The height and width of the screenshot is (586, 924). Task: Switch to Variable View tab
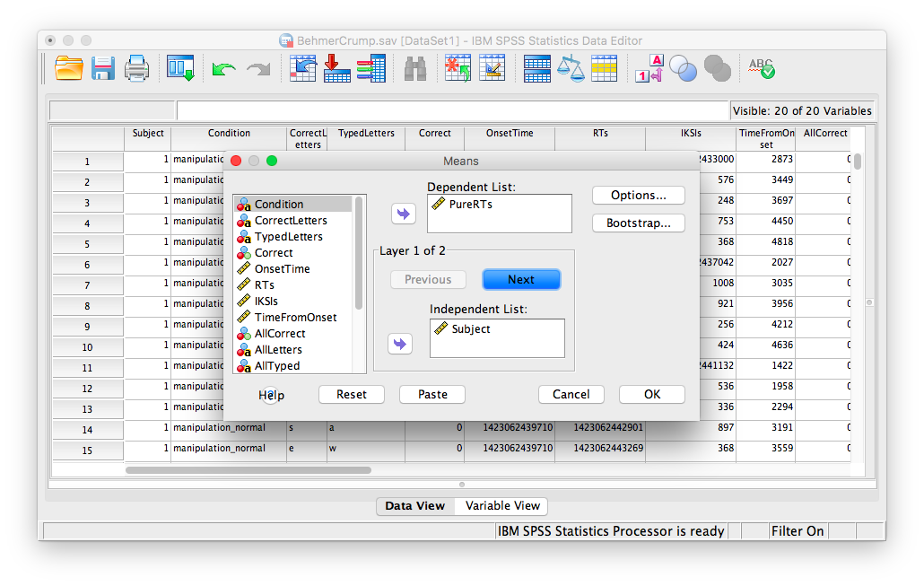pyautogui.click(x=502, y=506)
